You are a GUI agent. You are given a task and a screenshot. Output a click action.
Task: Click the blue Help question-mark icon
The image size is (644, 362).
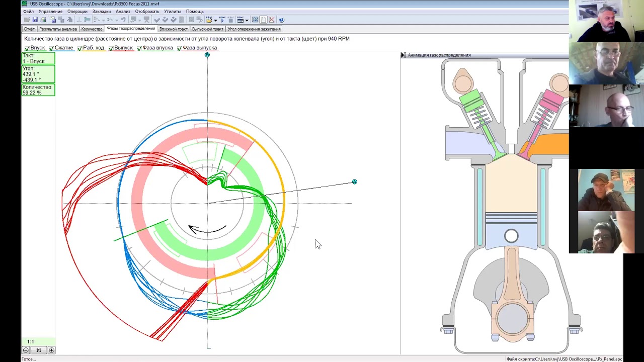pyautogui.click(x=282, y=20)
